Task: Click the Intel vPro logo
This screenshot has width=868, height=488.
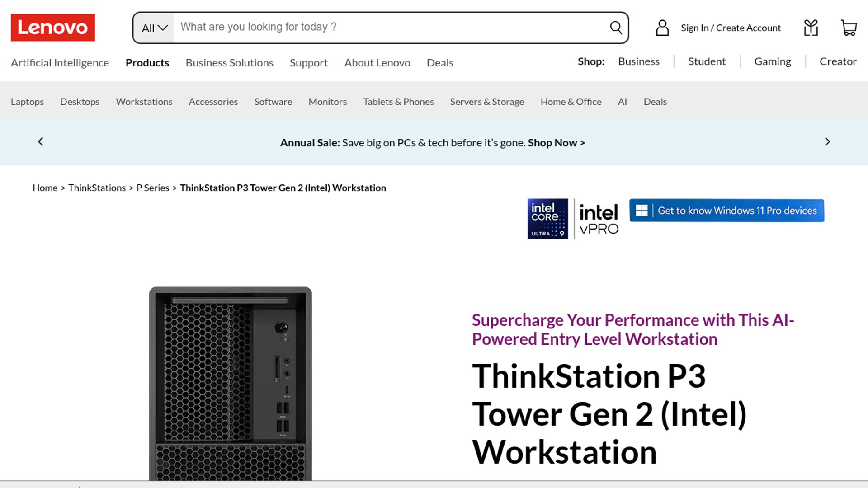Action: coord(599,219)
